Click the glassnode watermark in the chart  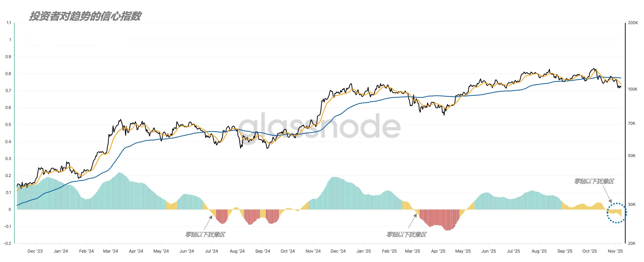pyautogui.click(x=319, y=126)
